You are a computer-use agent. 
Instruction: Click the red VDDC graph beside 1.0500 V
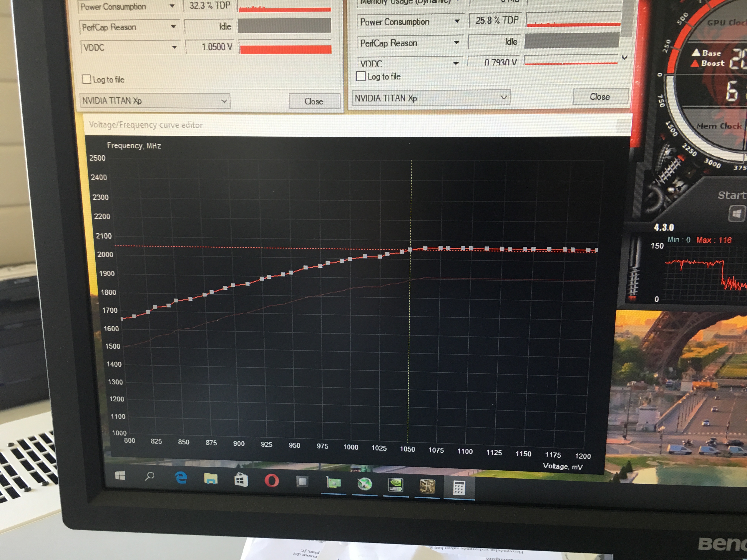pos(285,47)
